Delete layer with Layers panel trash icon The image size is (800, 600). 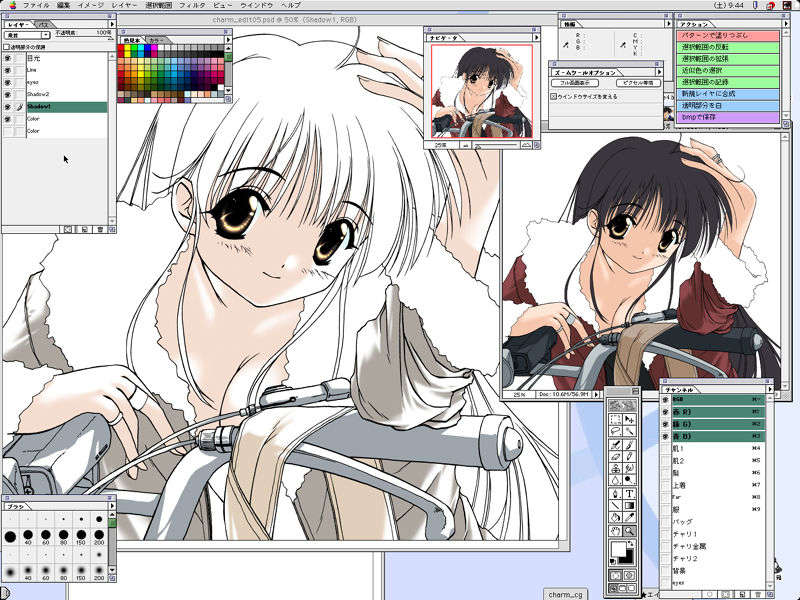click(101, 230)
